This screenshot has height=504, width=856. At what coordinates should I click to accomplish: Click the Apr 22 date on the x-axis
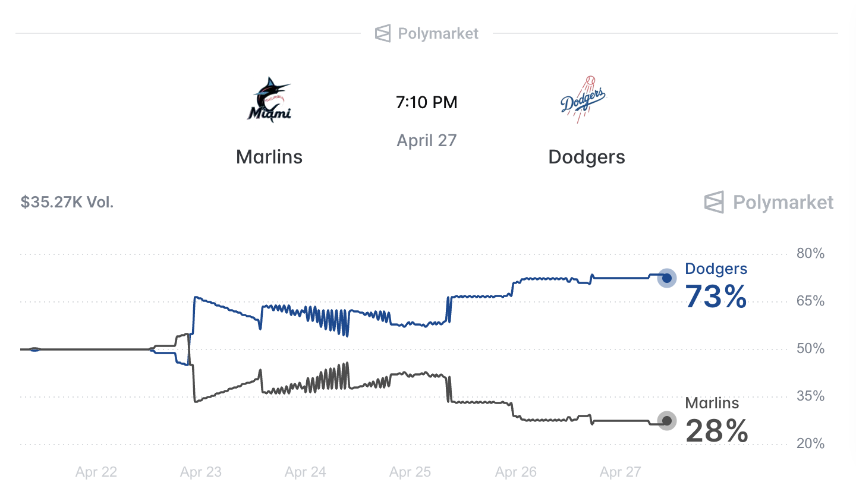pos(96,472)
